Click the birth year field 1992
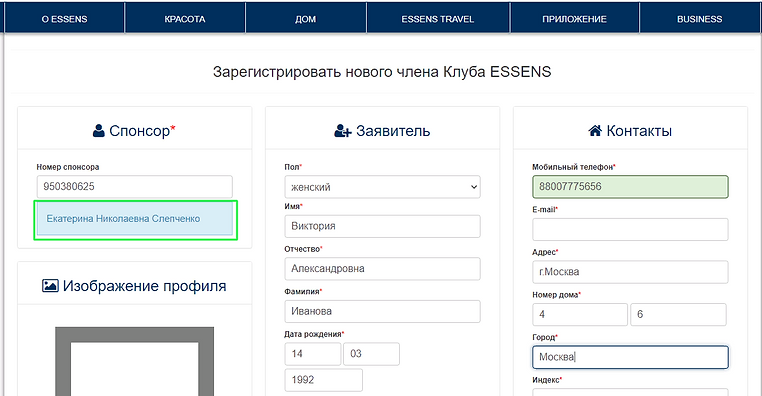 tap(324, 380)
